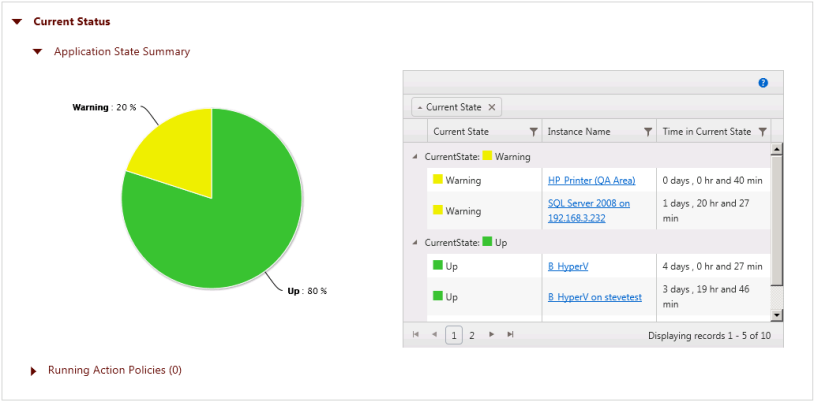Click the blue help icon
815x402 pixels.
(763, 83)
